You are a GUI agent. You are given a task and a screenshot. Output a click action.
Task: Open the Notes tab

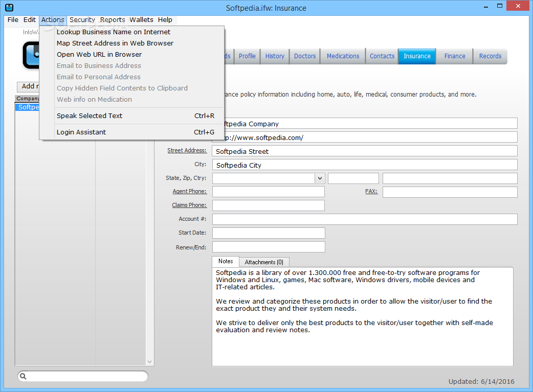pos(226,261)
